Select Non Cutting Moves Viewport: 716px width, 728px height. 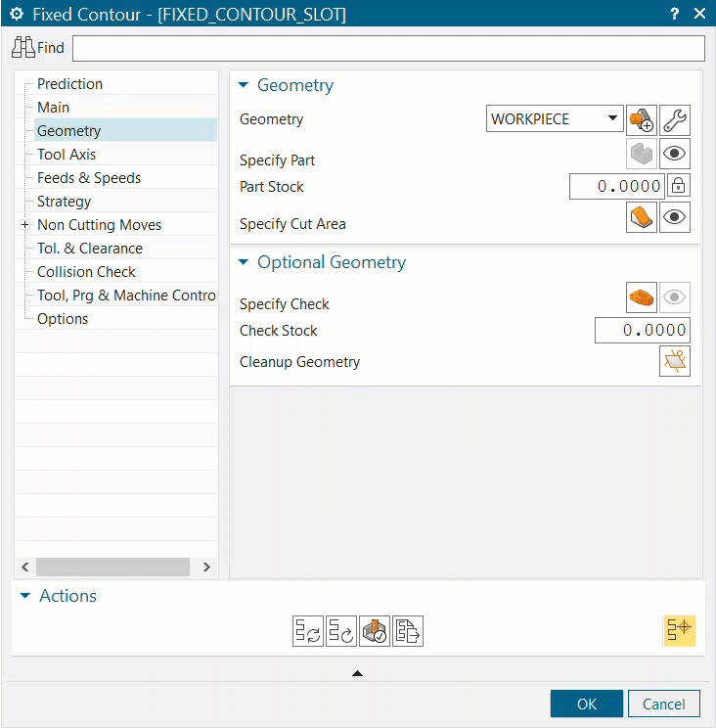coord(100,225)
